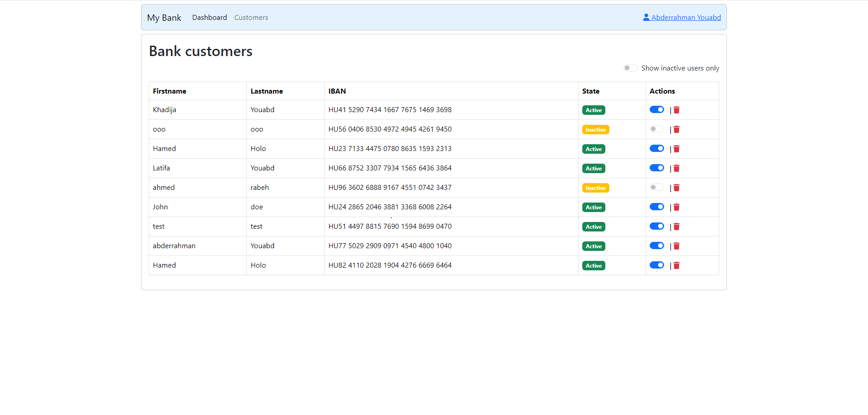868x415 pixels.
Task: Deactivate Khadija Youabd using her switch
Action: click(657, 109)
